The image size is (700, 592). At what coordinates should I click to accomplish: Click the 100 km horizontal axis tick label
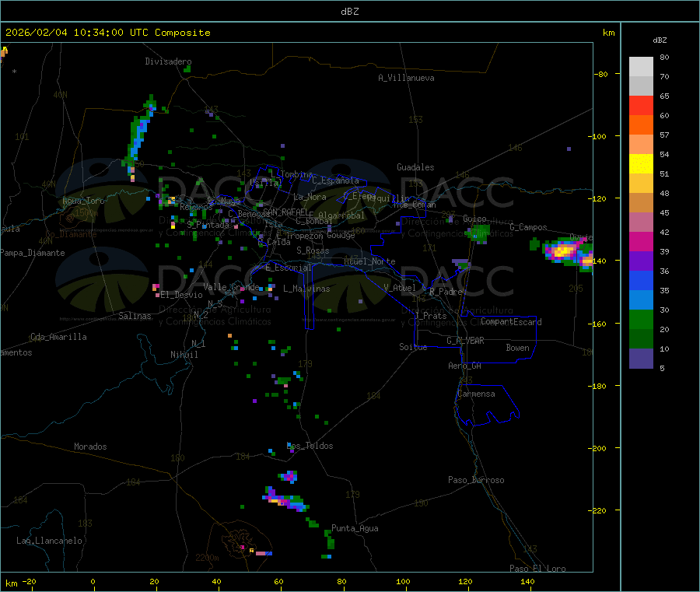[x=403, y=581]
